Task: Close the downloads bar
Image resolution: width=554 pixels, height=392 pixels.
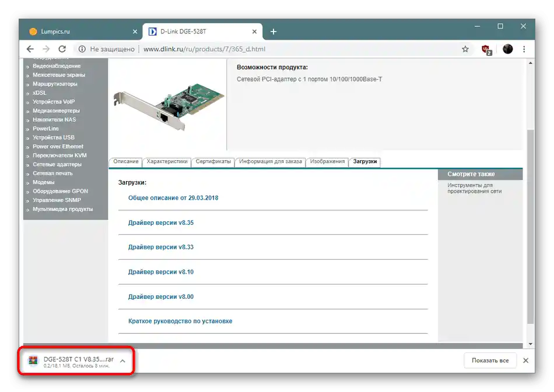Action: click(526, 361)
